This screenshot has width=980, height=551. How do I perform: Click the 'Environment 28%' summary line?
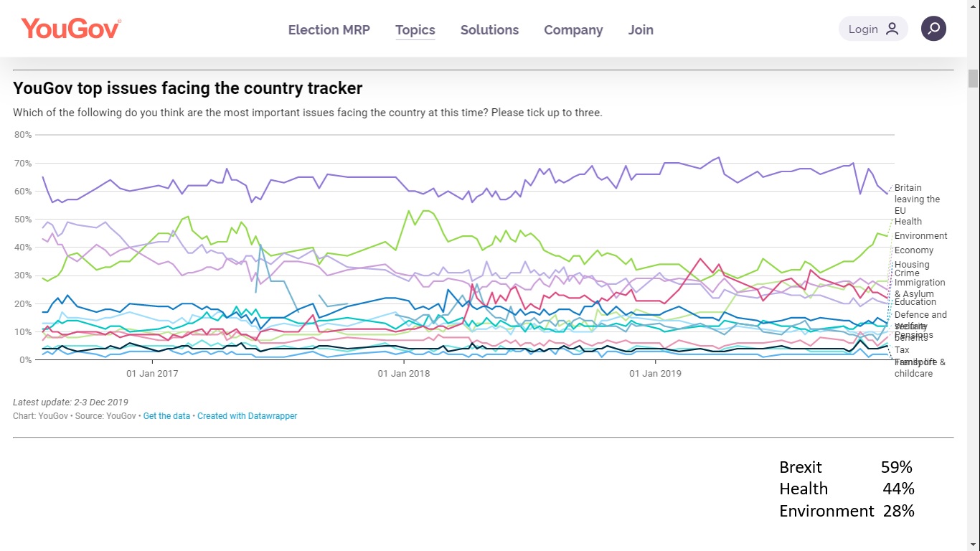tap(847, 511)
